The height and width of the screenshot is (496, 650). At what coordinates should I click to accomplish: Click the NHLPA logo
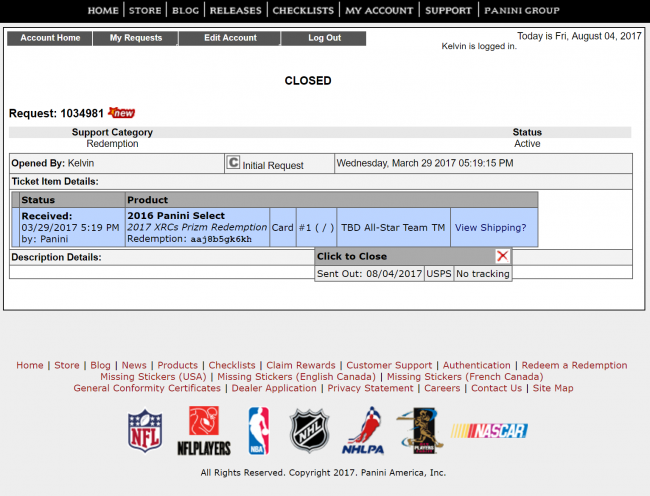[363, 430]
